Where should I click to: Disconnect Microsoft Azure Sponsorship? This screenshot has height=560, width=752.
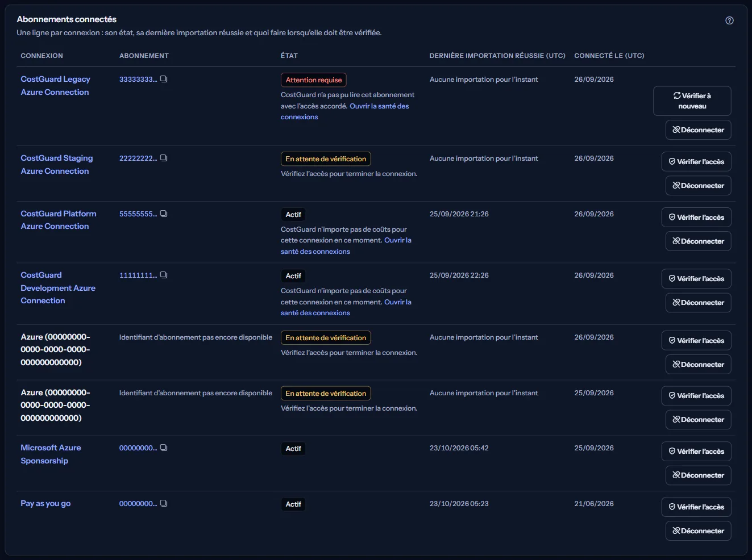click(x=698, y=475)
